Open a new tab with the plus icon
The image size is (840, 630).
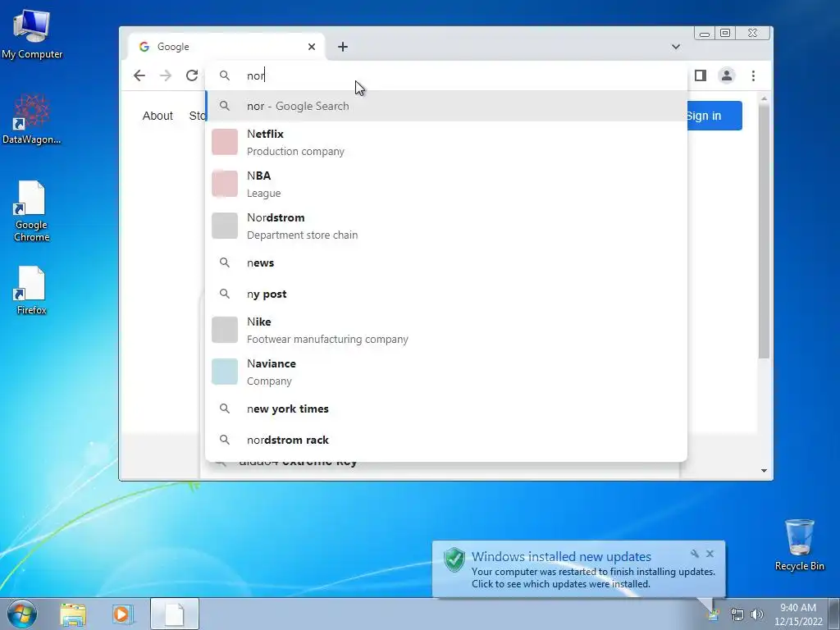click(x=343, y=47)
